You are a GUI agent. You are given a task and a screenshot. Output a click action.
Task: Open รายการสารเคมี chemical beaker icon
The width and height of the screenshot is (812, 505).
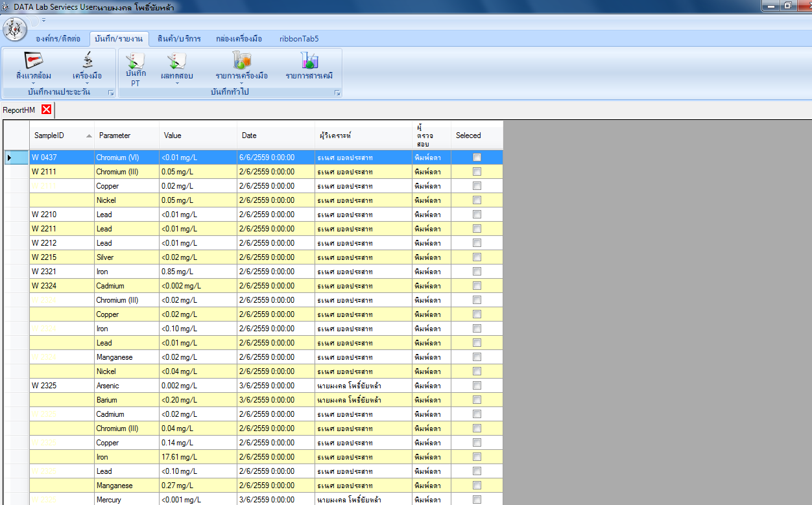click(x=309, y=62)
